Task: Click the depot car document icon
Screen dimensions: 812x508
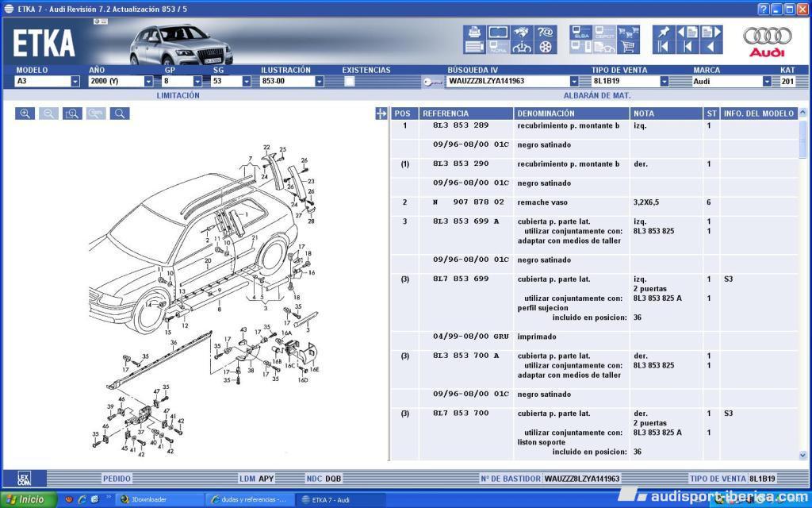Action: pos(605,47)
